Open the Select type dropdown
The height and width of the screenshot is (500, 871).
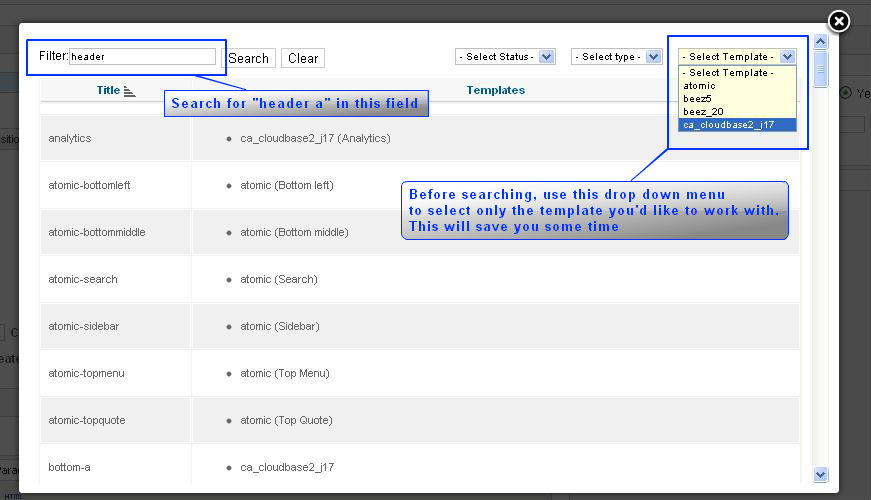coord(616,57)
